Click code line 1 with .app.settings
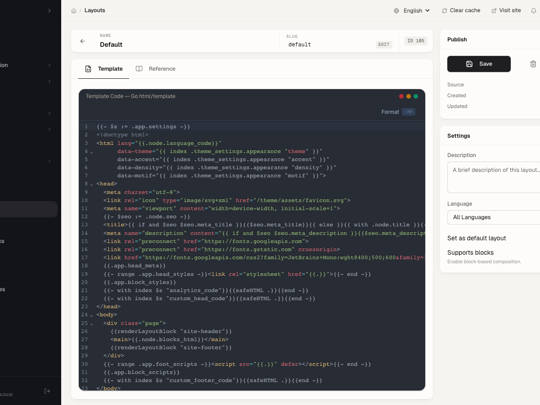This screenshot has height=405, width=540. coord(143,127)
